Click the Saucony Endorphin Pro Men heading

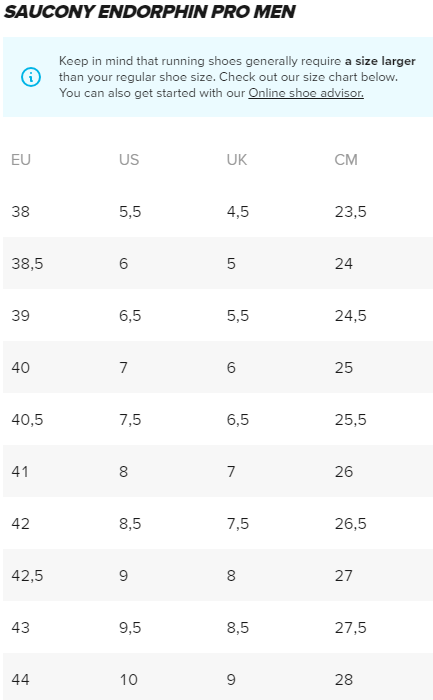point(150,12)
